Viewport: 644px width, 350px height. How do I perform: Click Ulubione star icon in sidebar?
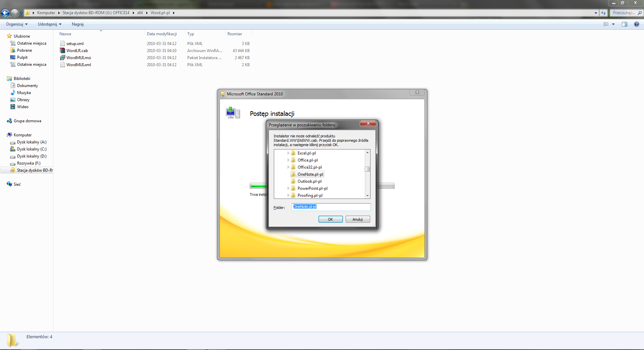tap(9, 36)
